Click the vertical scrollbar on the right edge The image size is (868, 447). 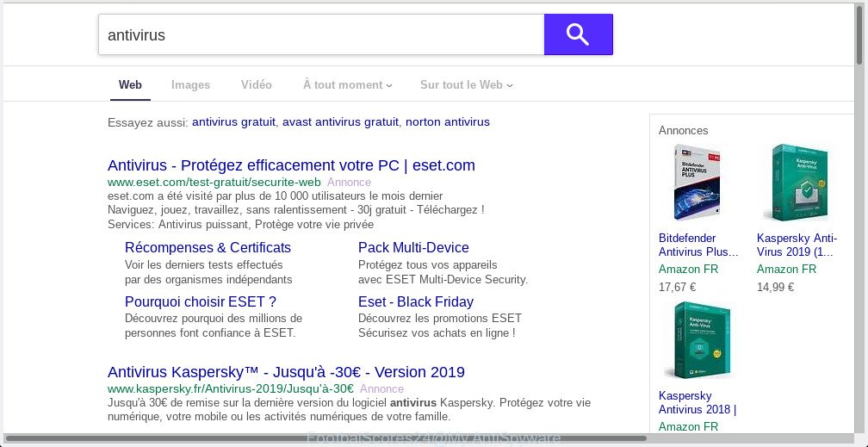(x=859, y=34)
